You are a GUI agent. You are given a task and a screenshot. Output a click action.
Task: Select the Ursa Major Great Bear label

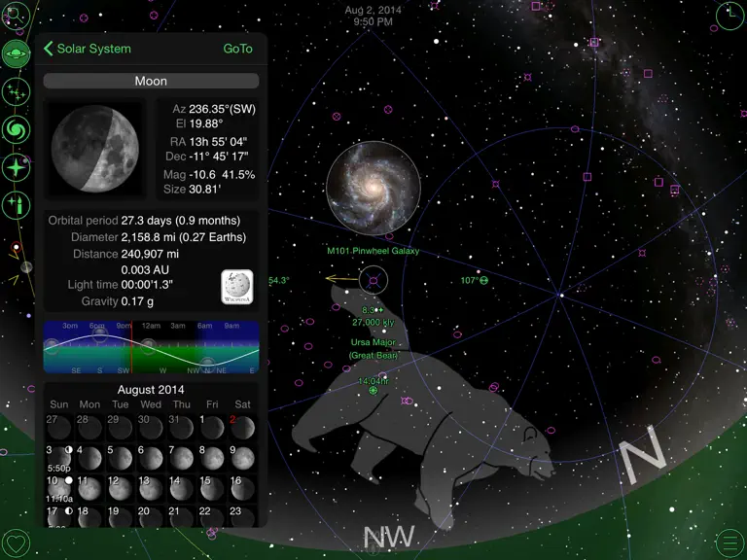pyautogui.click(x=373, y=349)
